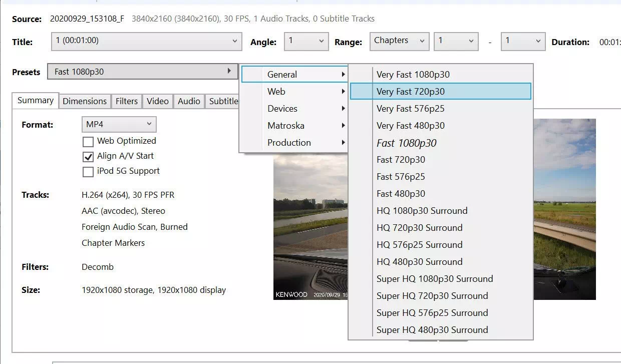Click the H.264 (x264), 30 FPS PFR track text

point(128,195)
